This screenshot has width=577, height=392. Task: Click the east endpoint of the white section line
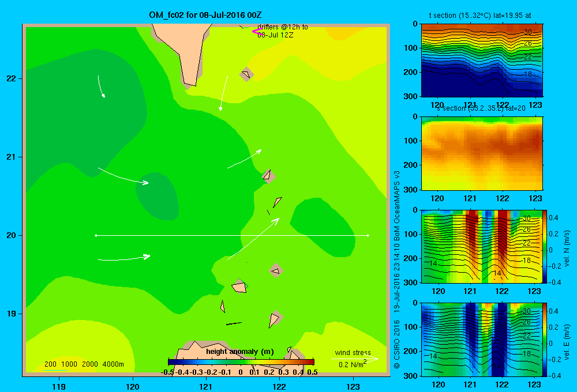coord(368,235)
